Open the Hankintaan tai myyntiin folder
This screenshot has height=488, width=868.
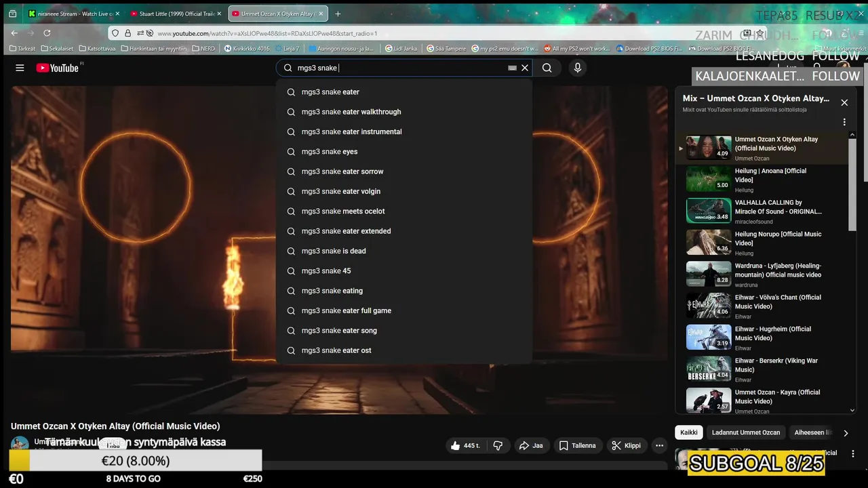(153, 49)
